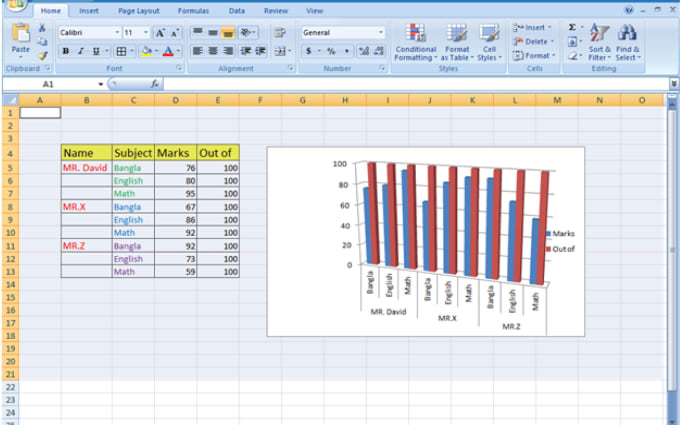Click the Clear eraser icon
This screenshot has width=680, height=425.
(572, 56)
